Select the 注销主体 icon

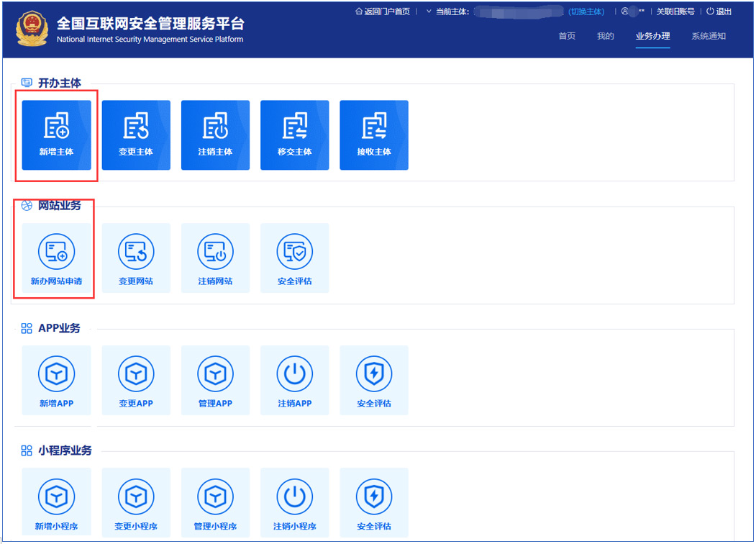[x=215, y=135]
